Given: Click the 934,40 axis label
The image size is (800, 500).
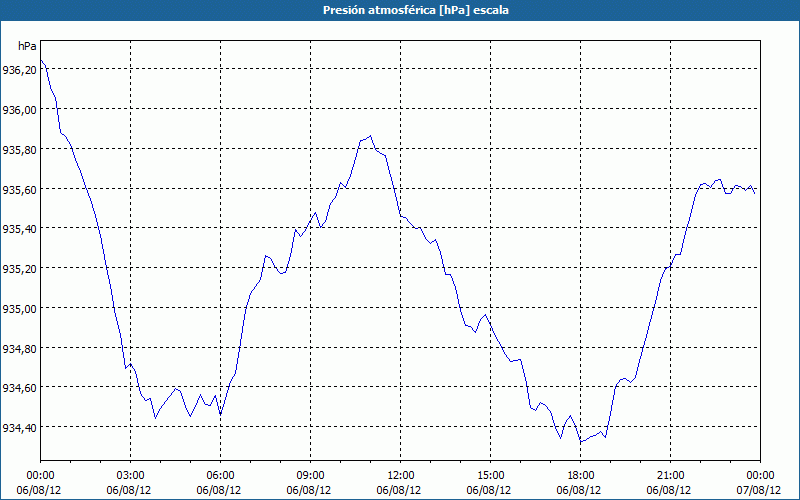Looking at the screenshot, I should 19,428.
